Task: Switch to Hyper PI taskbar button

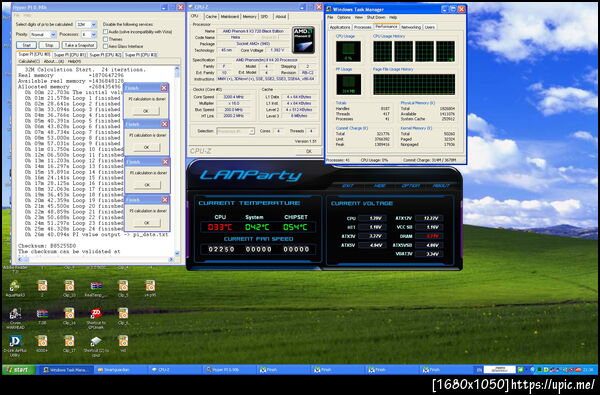Action: pyautogui.click(x=230, y=370)
